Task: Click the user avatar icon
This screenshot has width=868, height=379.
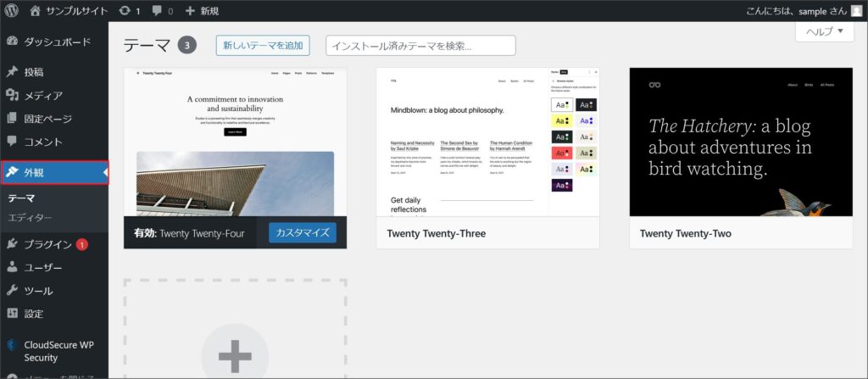Action: coord(856,10)
